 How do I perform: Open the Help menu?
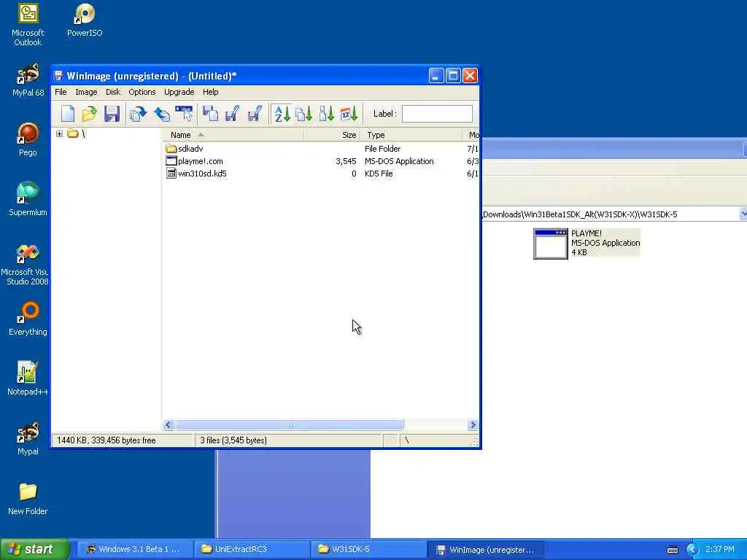coord(211,92)
